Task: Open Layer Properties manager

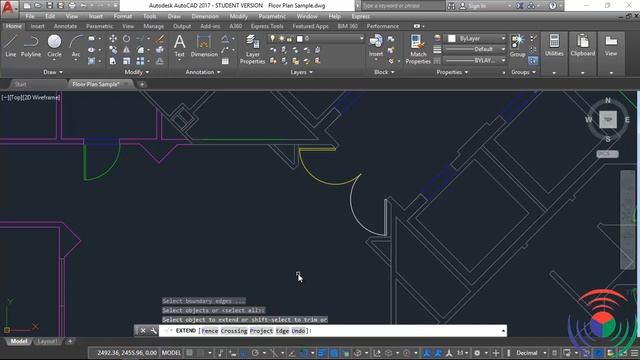Action: (253, 49)
